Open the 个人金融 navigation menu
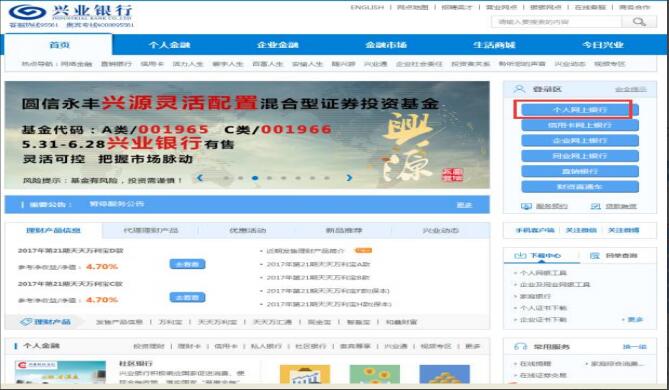The image size is (669, 390). tap(169, 45)
